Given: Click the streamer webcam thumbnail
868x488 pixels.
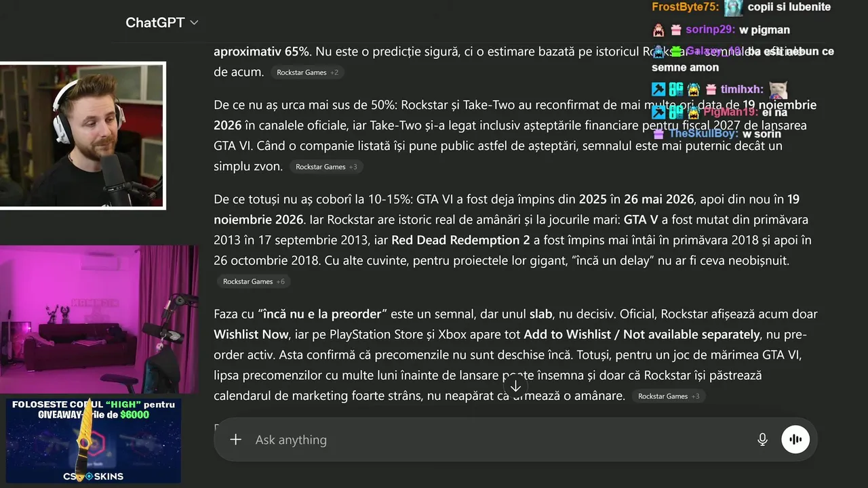Looking at the screenshot, I should 83,136.
